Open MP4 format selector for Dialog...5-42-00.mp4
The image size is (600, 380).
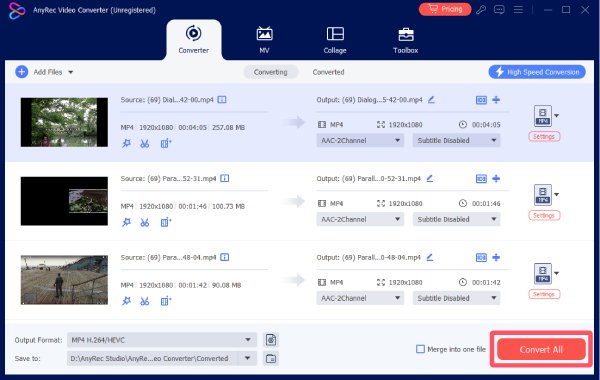(546, 116)
